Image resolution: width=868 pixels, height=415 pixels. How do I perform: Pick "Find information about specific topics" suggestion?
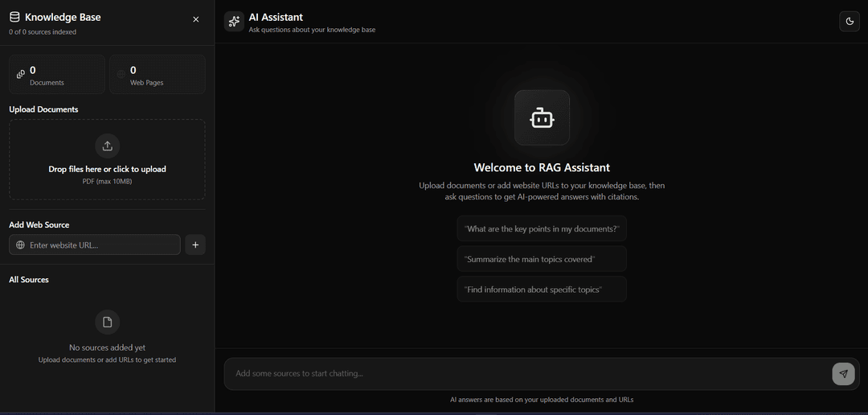point(542,290)
